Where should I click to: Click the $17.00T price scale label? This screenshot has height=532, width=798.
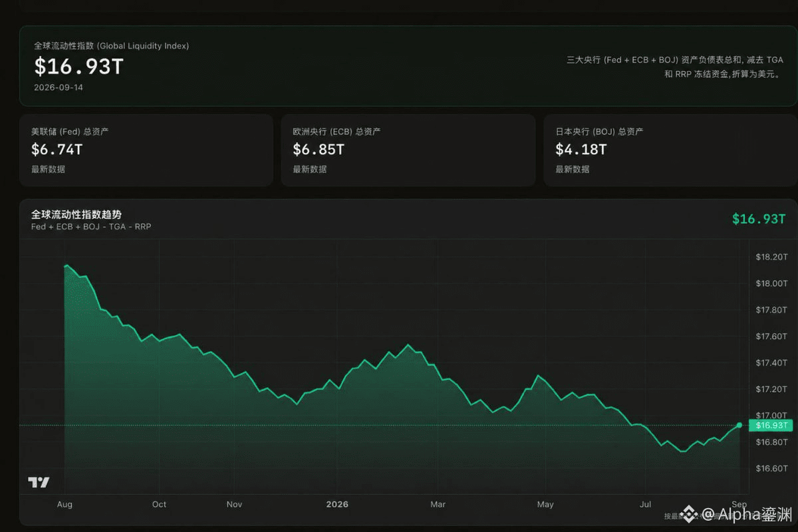[x=771, y=416]
